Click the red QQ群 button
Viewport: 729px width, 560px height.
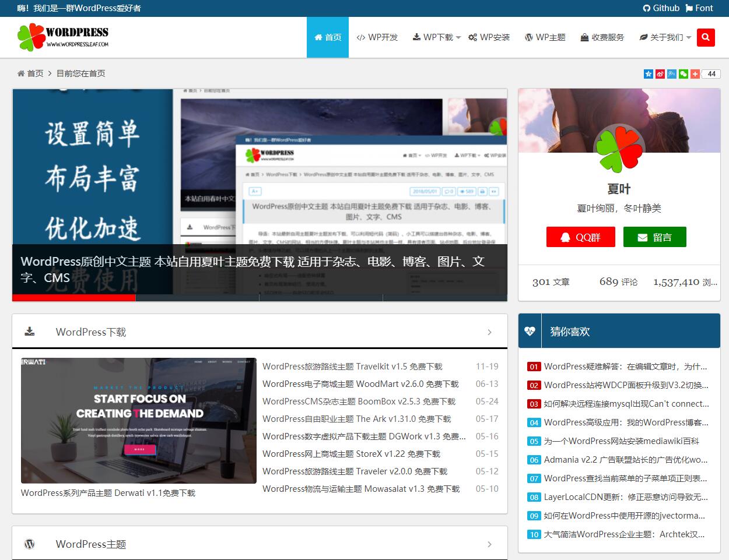580,237
